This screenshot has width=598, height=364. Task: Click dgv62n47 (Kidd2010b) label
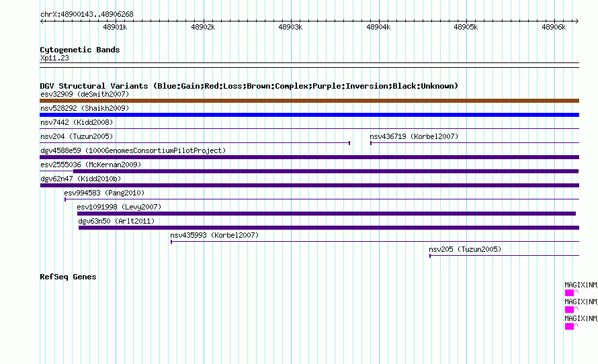(x=81, y=179)
